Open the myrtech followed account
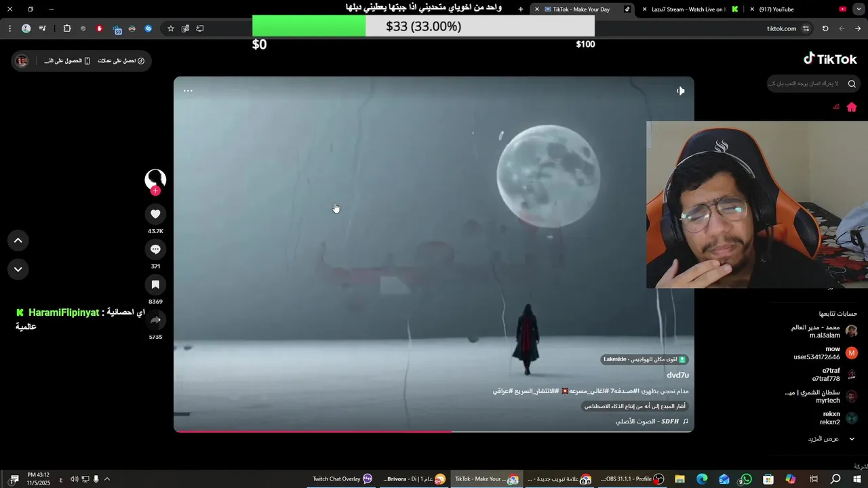This screenshot has width=868, height=488. pos(822,396)
